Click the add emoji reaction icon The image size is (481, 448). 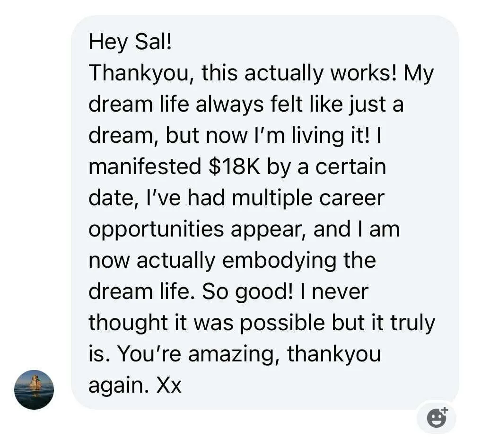(x=437, y=418)
